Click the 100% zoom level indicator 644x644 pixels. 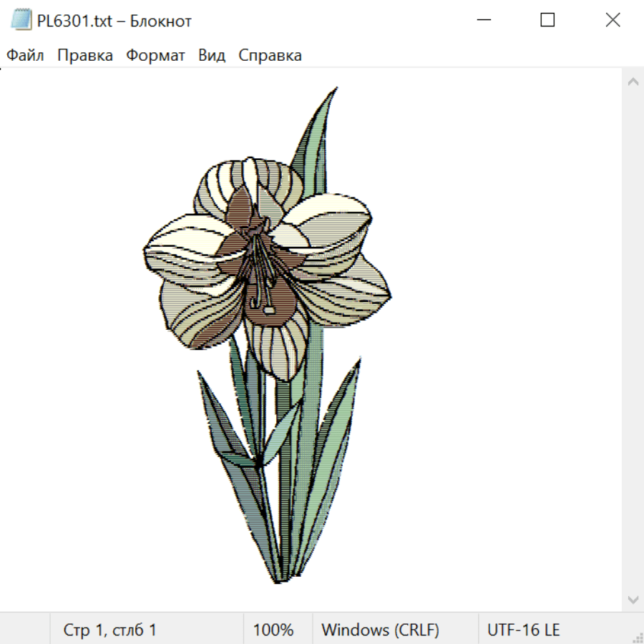[x=273, y=630]
